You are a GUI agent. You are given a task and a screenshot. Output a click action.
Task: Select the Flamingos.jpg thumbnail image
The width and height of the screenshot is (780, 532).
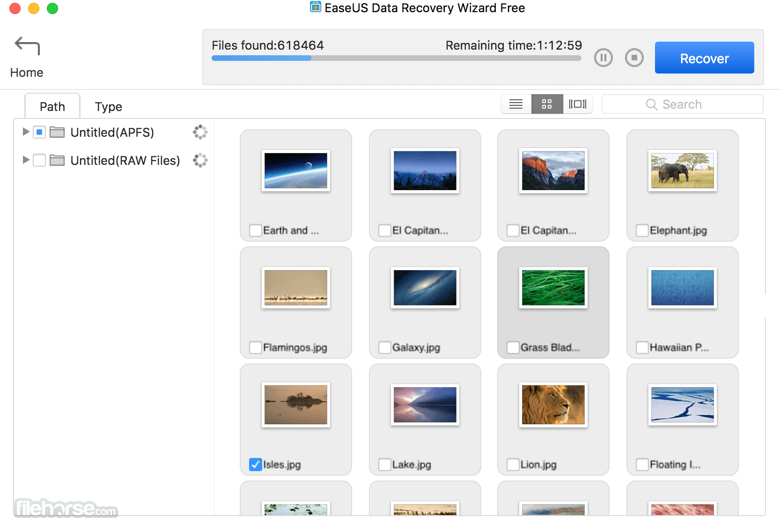tap(296, 288)
